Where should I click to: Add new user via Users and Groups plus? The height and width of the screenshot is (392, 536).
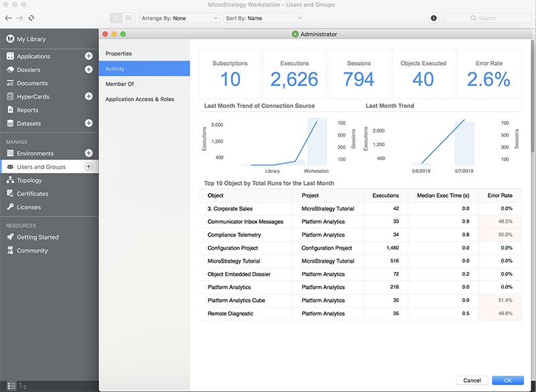coord(88,166)
